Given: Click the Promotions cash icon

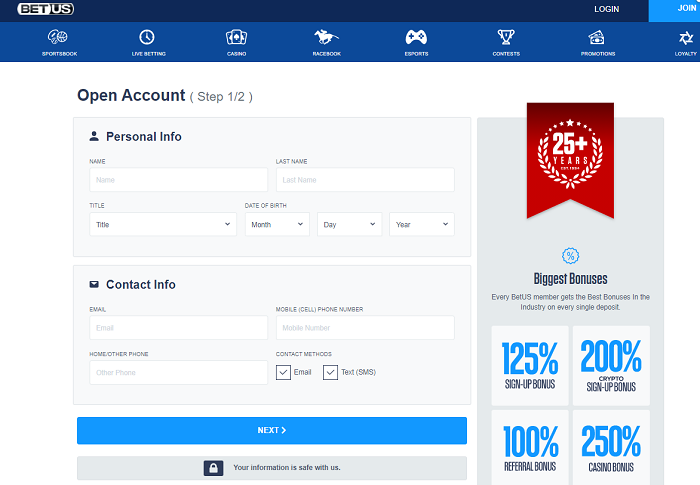Looking at the screenshot, I should coord(598,38).
